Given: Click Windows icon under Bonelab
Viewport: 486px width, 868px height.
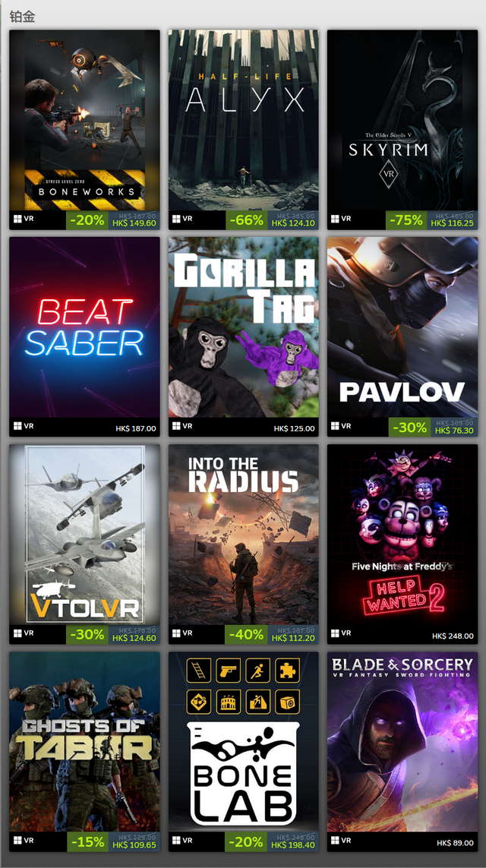Looking at the screenshot, I should pyautogui.click(x=177, y=841).
